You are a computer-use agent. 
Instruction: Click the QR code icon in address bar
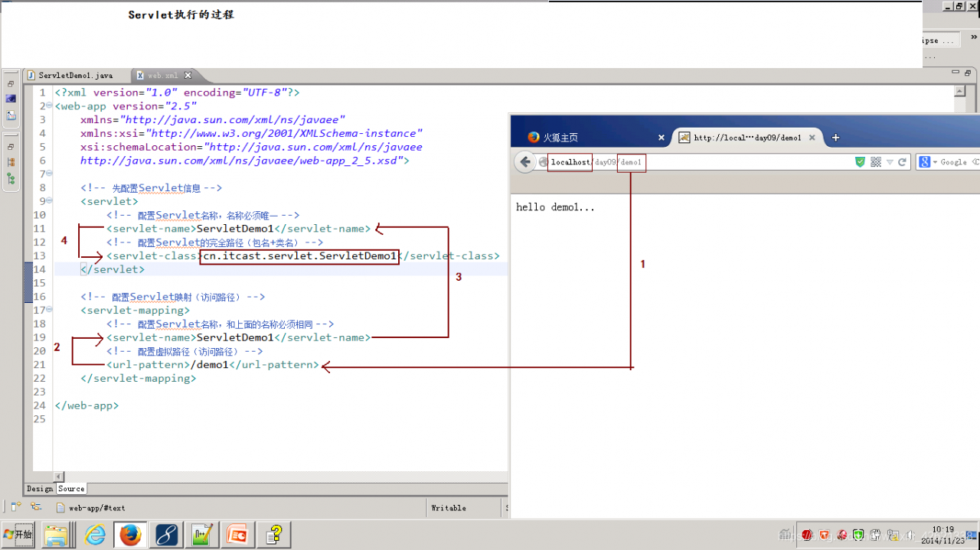click(876, 162)
